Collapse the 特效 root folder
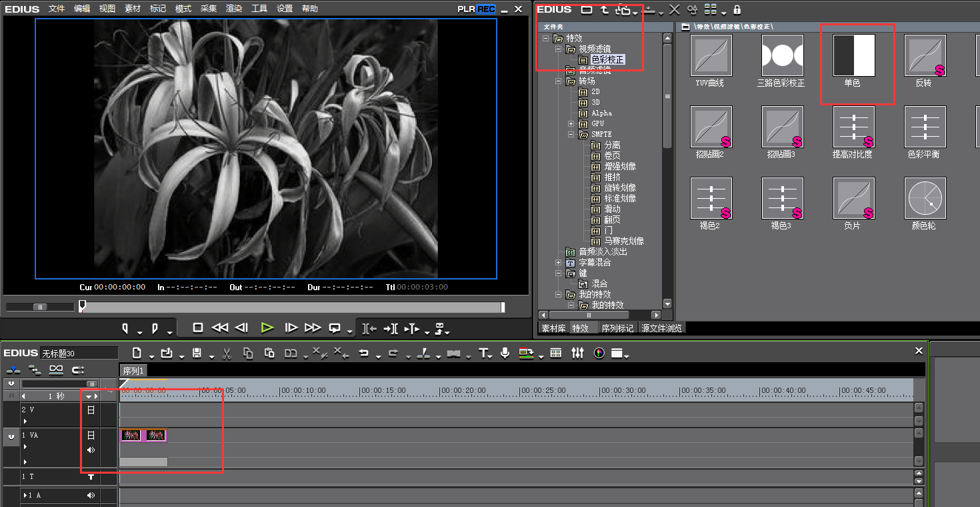This screenshot has width=980, height=507. click(547, 38)
